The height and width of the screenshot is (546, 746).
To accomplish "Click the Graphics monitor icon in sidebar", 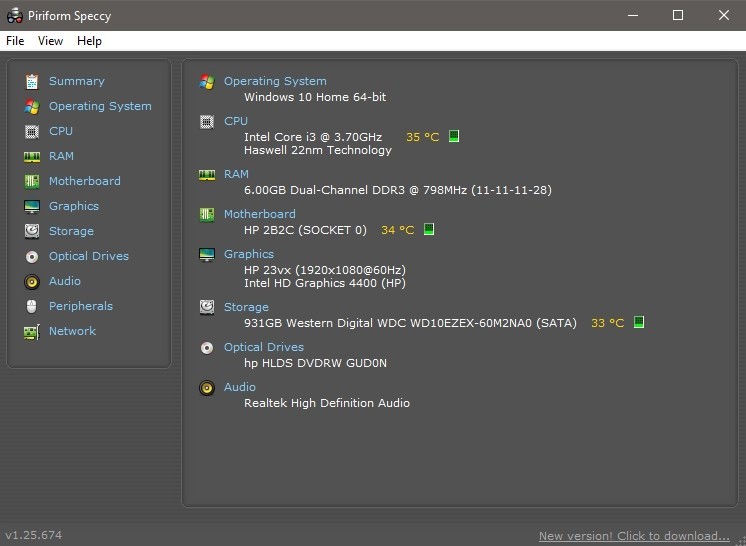I will pos(32,206).
